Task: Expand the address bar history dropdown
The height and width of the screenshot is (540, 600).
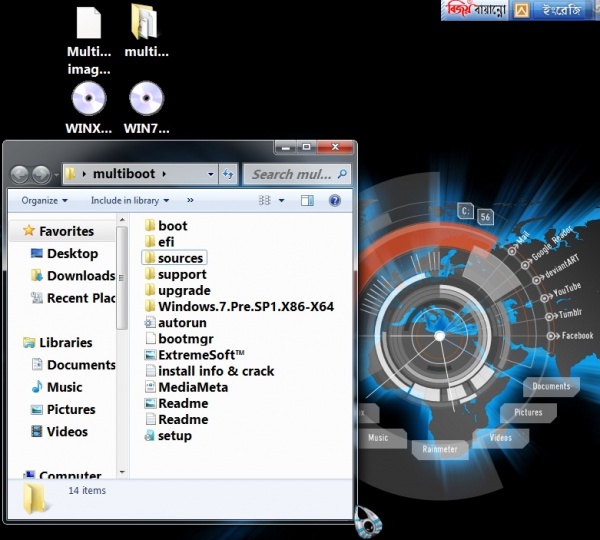Action: click(210, 174)
